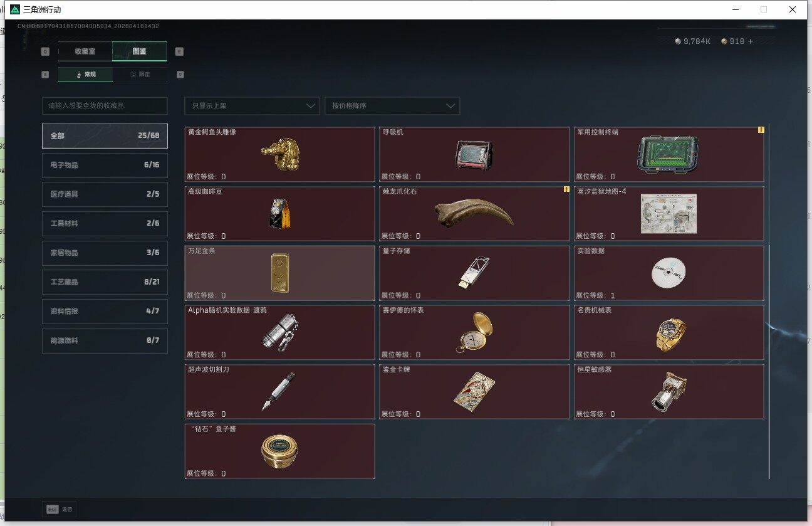Filter by the 资料情报 category
This screenshot has height=526, width=812.
point(105,312)
